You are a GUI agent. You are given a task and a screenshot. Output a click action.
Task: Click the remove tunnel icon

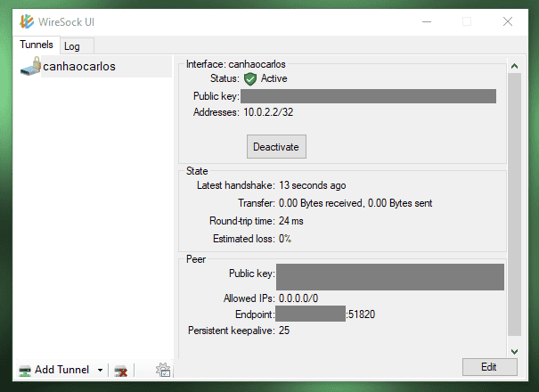[120, 371]
